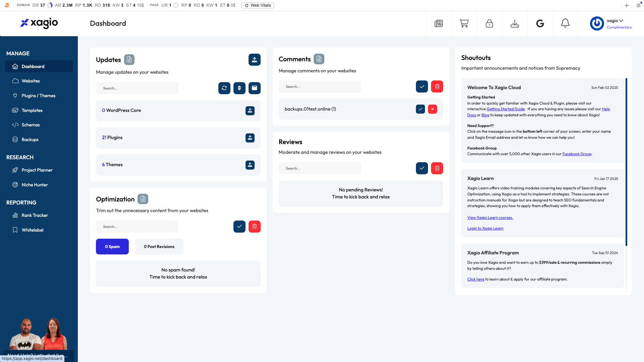Open the Getting Started Guide link
The width and height of the screenshot is (644, 362).
pyautogui.click(x=505, y=109)
